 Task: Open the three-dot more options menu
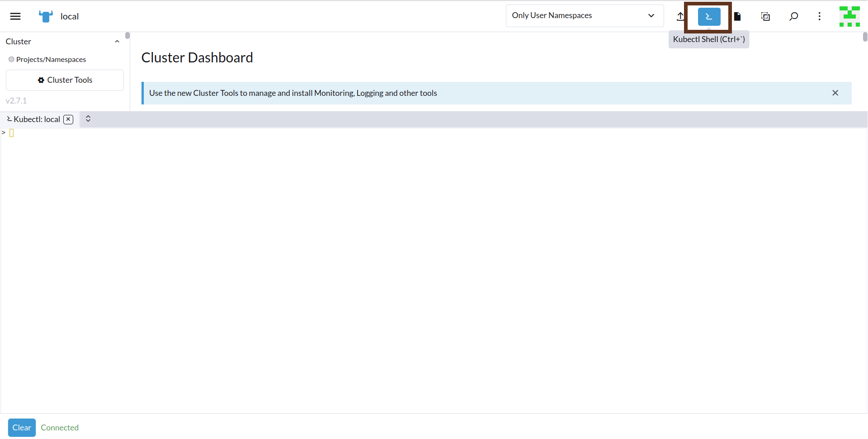click(x=819, y=17)
